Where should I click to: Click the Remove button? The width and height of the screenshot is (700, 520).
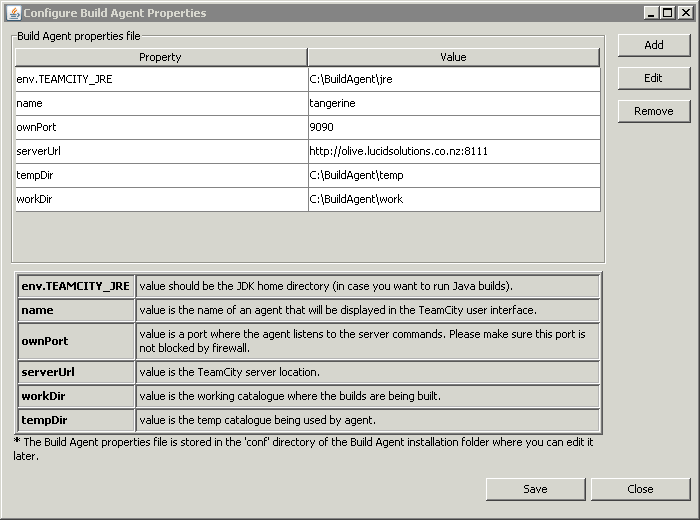tap(654, 111)
